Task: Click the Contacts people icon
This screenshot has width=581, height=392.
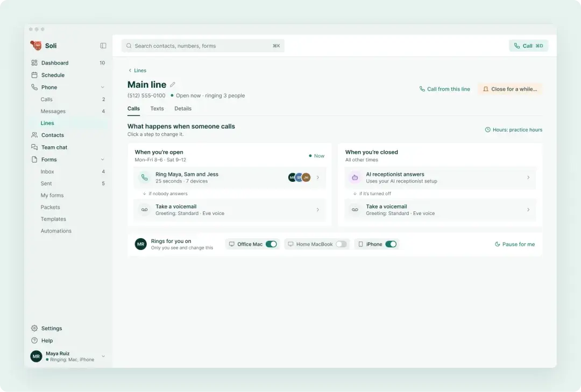Action: pos(34,135)
